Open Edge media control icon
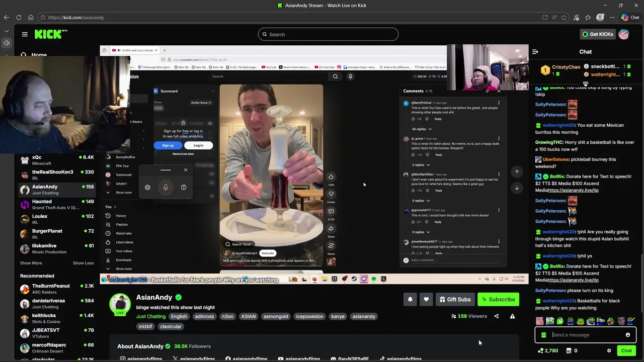 [577, 18]
